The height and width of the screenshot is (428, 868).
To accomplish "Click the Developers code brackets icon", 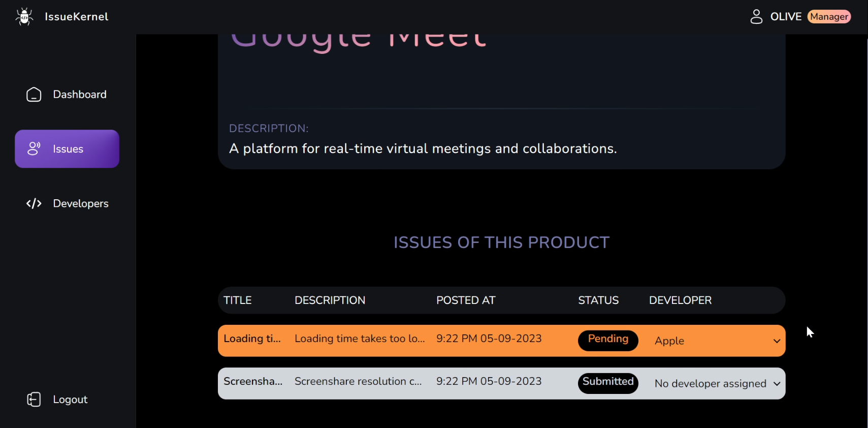I will (34, 203).
